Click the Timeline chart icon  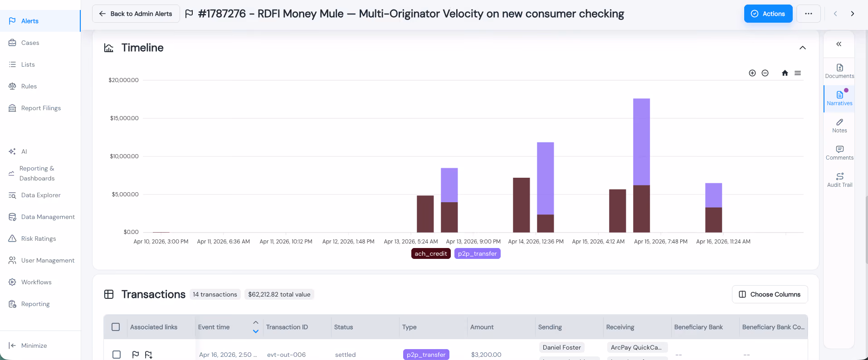pos(109,48)
